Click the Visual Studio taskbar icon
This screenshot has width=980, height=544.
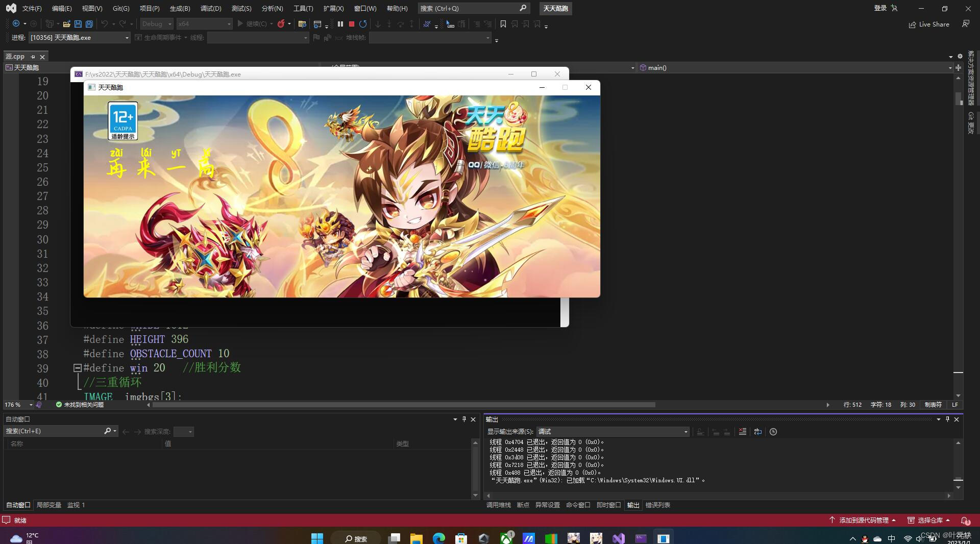point(619,538)
